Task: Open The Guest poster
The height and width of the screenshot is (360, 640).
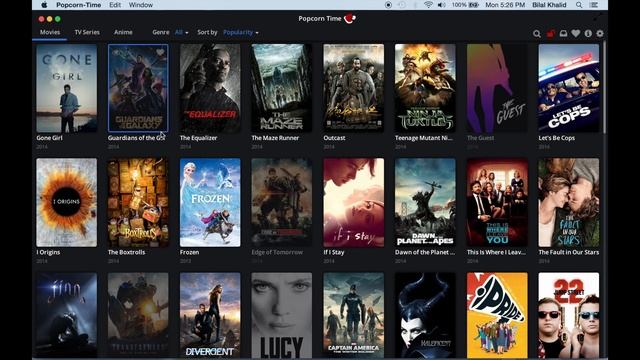Action: [x=497, y=88]
